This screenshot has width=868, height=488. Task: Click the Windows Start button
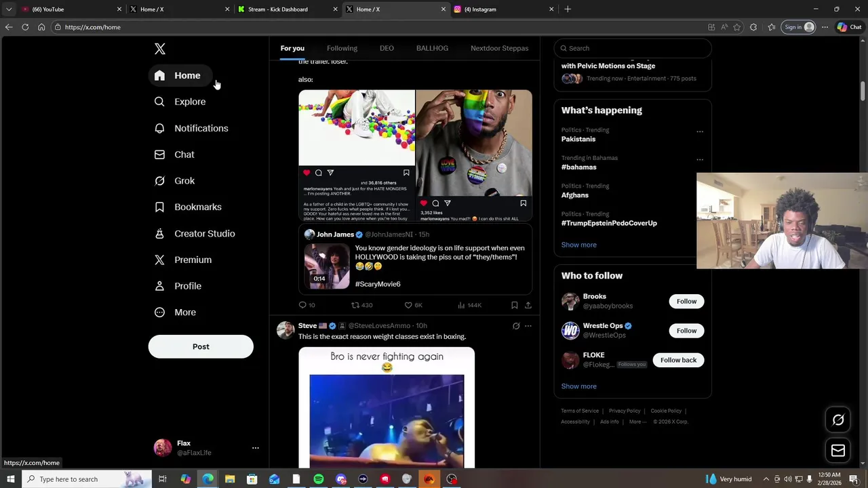(x=10, y=479)
